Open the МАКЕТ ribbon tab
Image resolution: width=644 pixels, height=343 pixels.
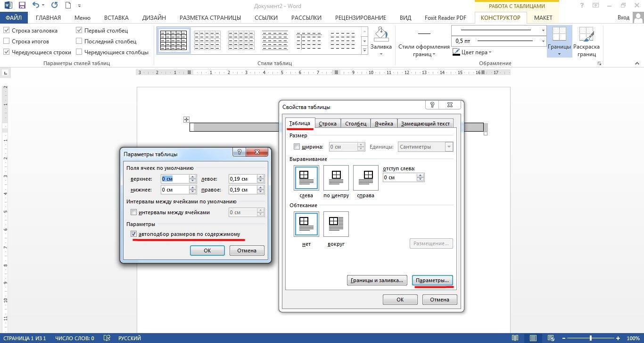pos(543,17)
